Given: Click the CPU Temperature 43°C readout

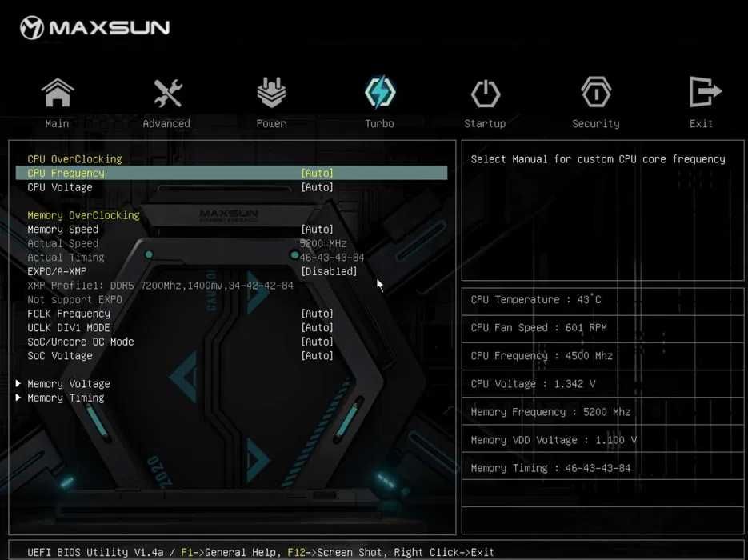Looking at the screenshot, I should tap(536, 299).
